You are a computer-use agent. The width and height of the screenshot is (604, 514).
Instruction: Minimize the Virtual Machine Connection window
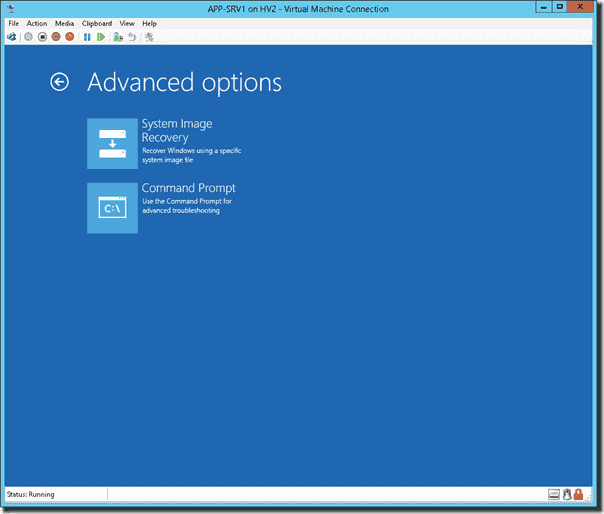(x=544, y=7)
